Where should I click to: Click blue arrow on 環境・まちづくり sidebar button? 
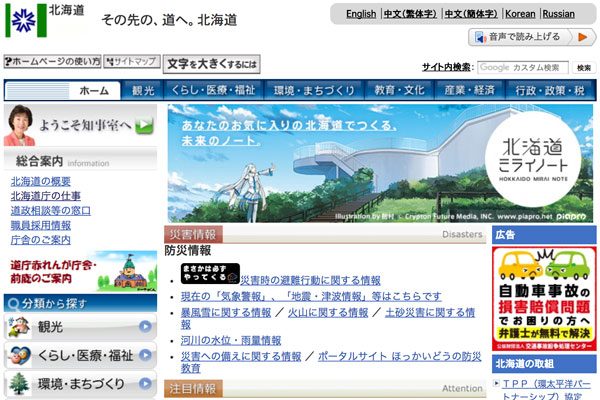(145, 383)
